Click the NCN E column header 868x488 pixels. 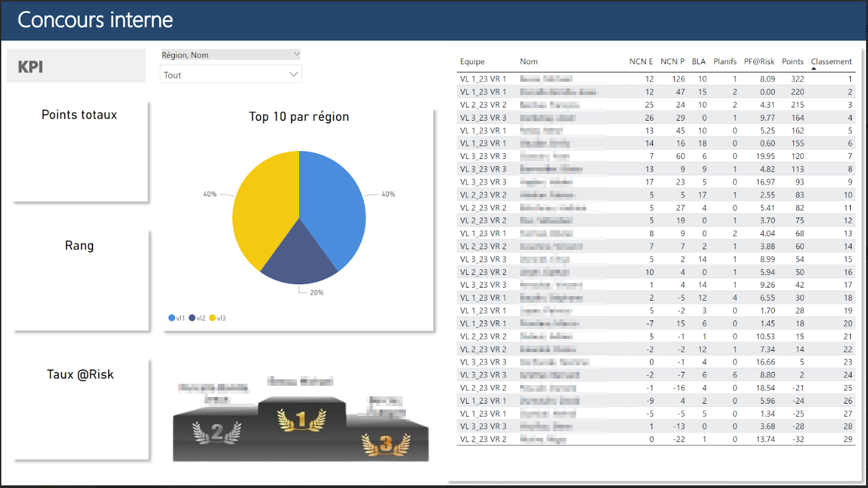pyautogui.click(x=640, y=62)
